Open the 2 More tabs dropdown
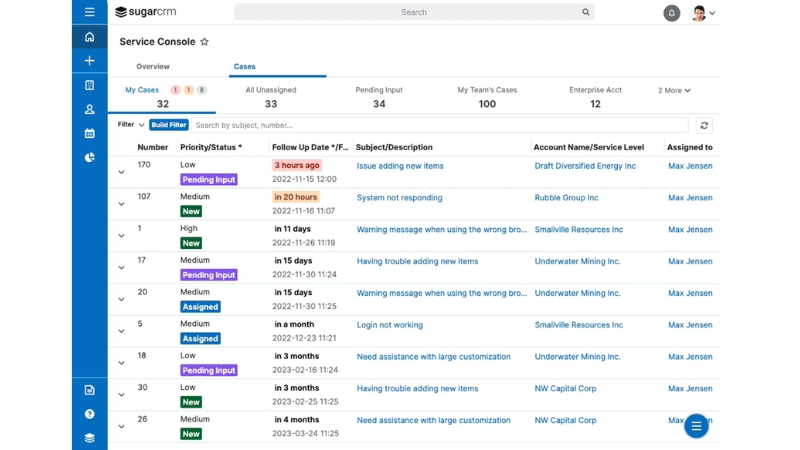 click(x=674, y=91)
